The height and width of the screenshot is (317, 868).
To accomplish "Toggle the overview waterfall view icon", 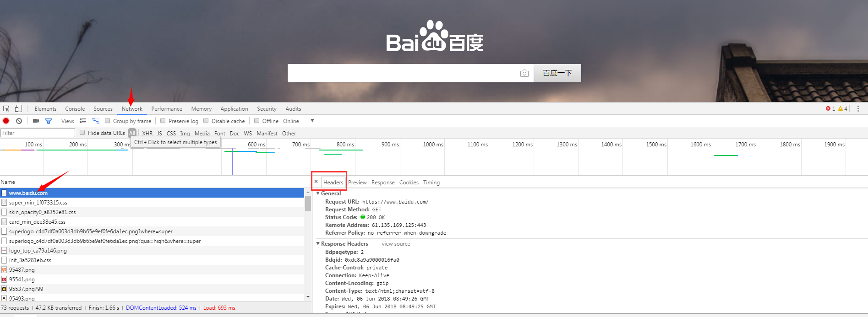I will [x=96, y=121].
